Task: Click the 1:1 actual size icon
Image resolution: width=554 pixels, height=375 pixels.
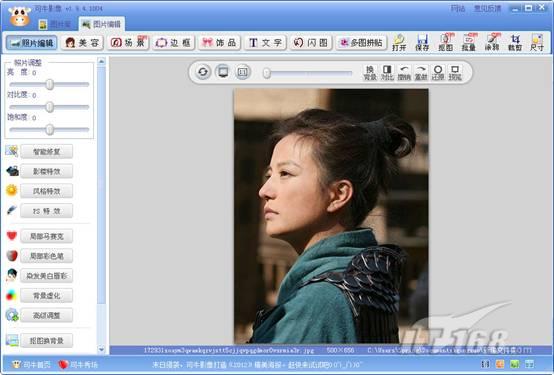Action: [x=243, y=72]
